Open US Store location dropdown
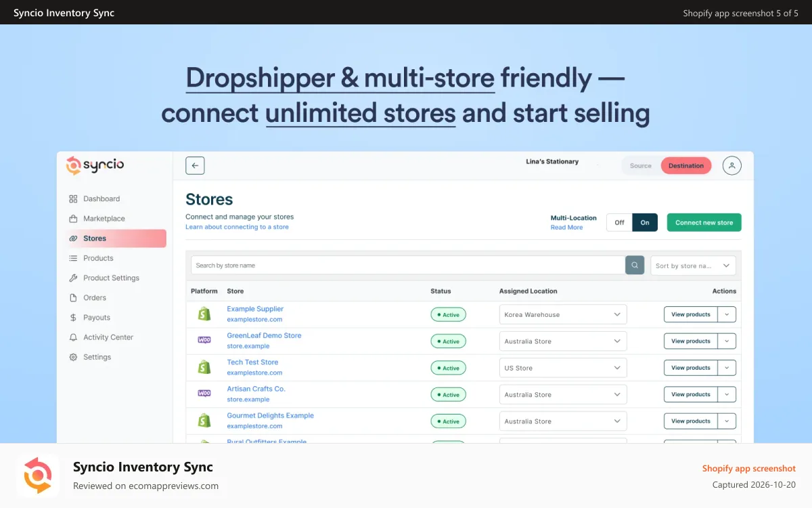This screenshot has width=812, height=508. (563, 368)
